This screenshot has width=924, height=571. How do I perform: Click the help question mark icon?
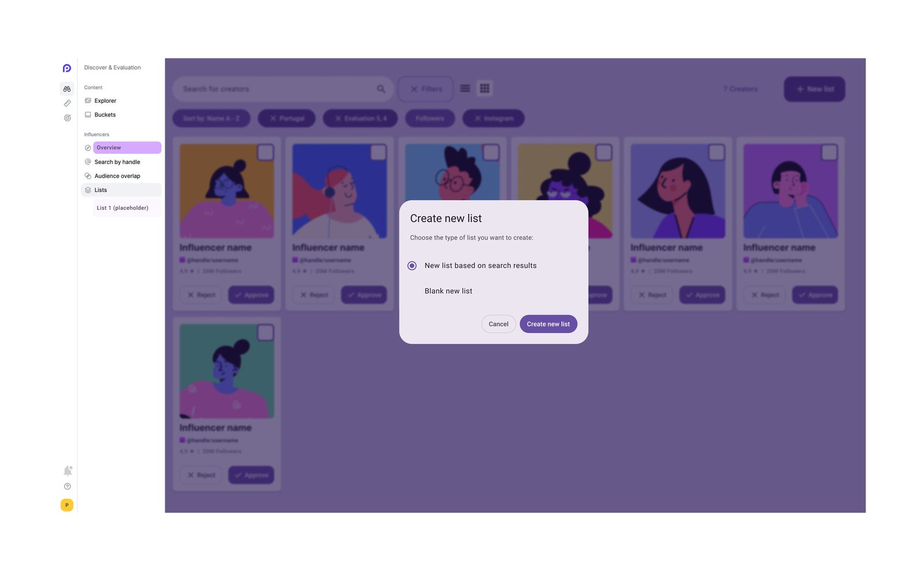(67, 487)
